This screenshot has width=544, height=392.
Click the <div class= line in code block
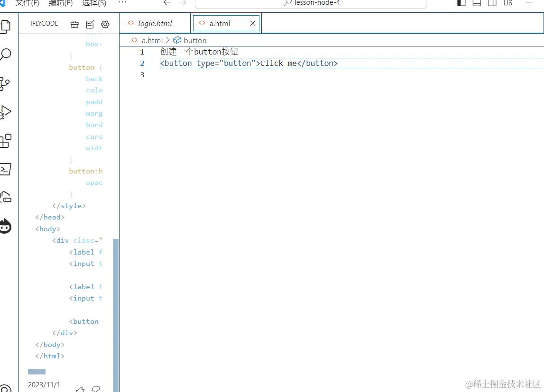tap(77, 240)
